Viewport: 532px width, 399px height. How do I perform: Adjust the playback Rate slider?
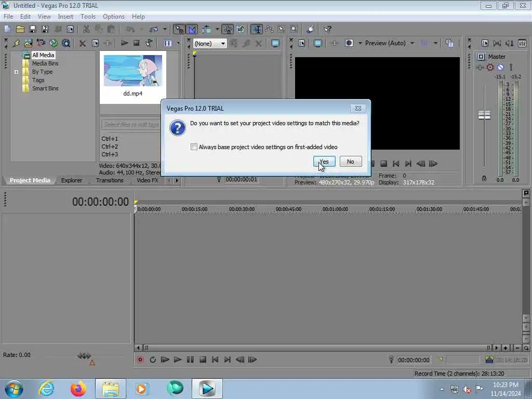click(x=84, y=356)
